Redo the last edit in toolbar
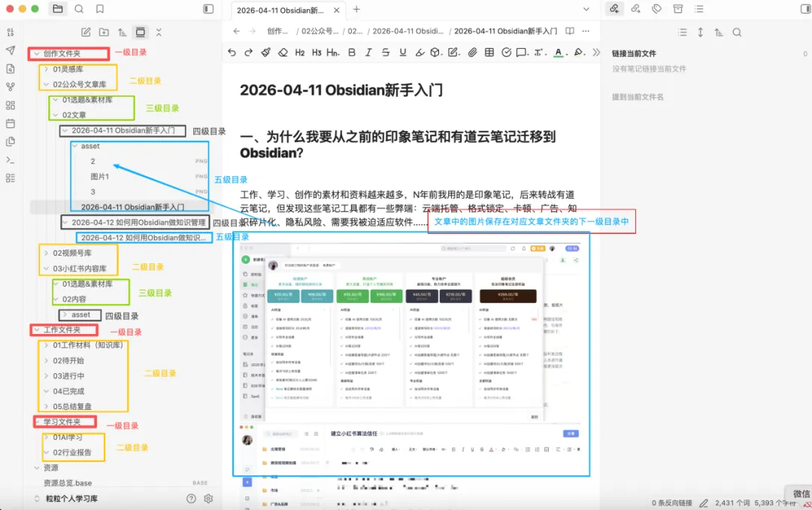Image resolution: width=812 pixels, height=510 pixels. pyautogui.click(x=249, y=53)
